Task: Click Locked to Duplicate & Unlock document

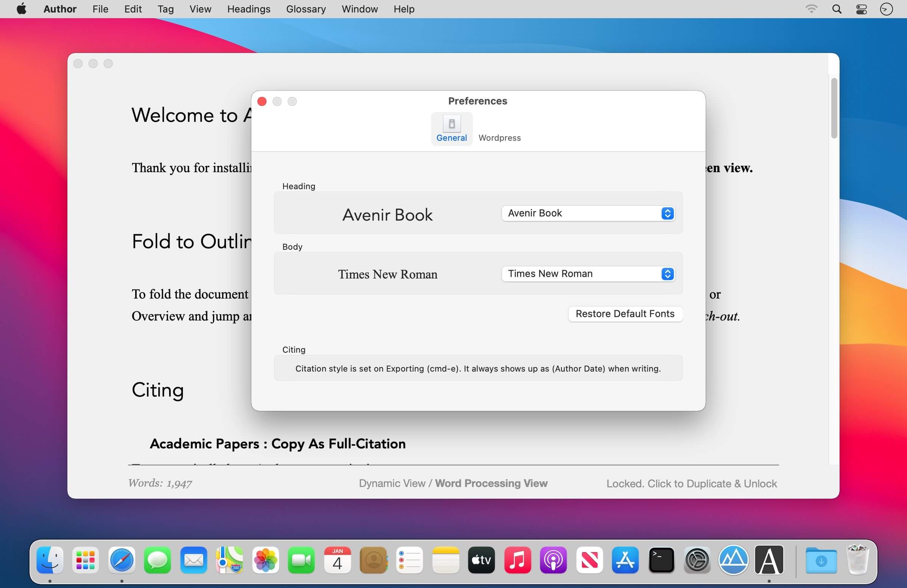Action: [691, 484]
